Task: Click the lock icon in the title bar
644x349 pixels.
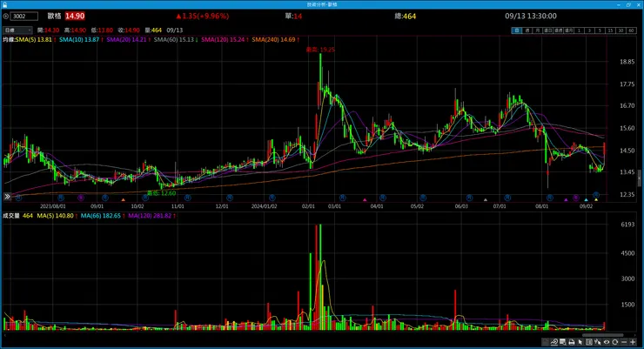Action: pyautogui.click(x=4, y=4)
